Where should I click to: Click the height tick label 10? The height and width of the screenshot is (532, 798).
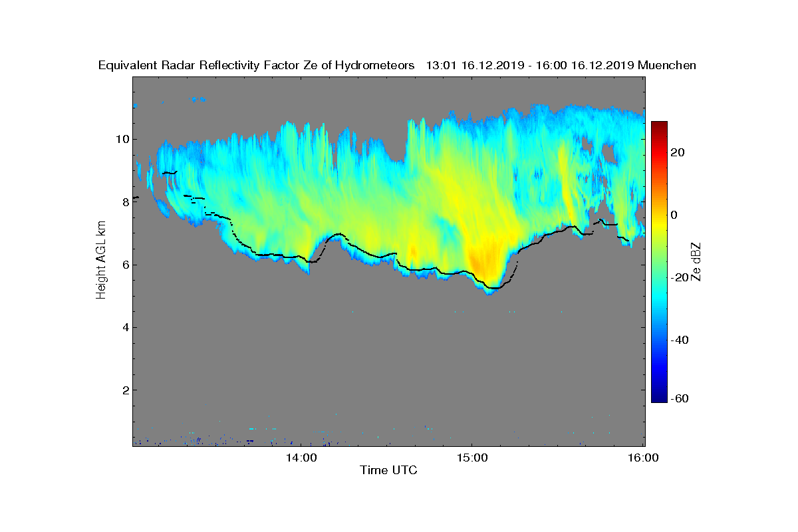coord(122,139)
